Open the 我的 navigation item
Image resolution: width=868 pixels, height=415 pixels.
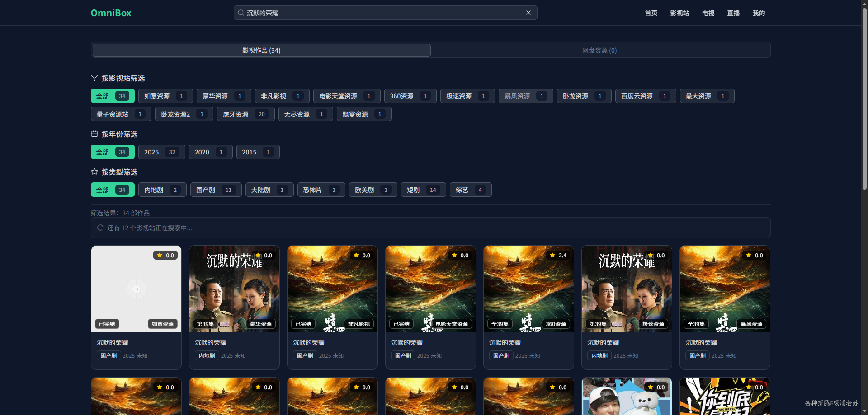click(x=759, y=13)
